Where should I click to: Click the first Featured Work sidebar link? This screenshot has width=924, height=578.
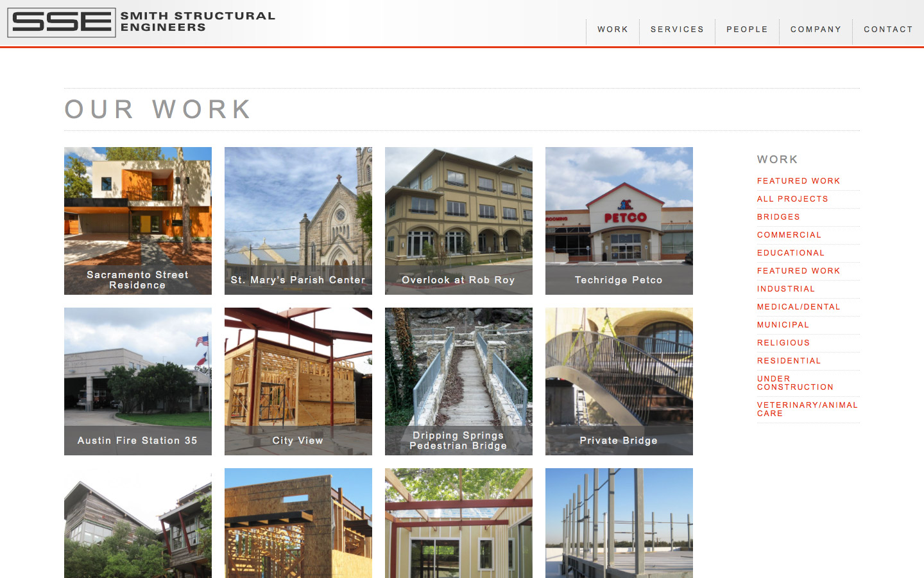click(x=798, y=181)
